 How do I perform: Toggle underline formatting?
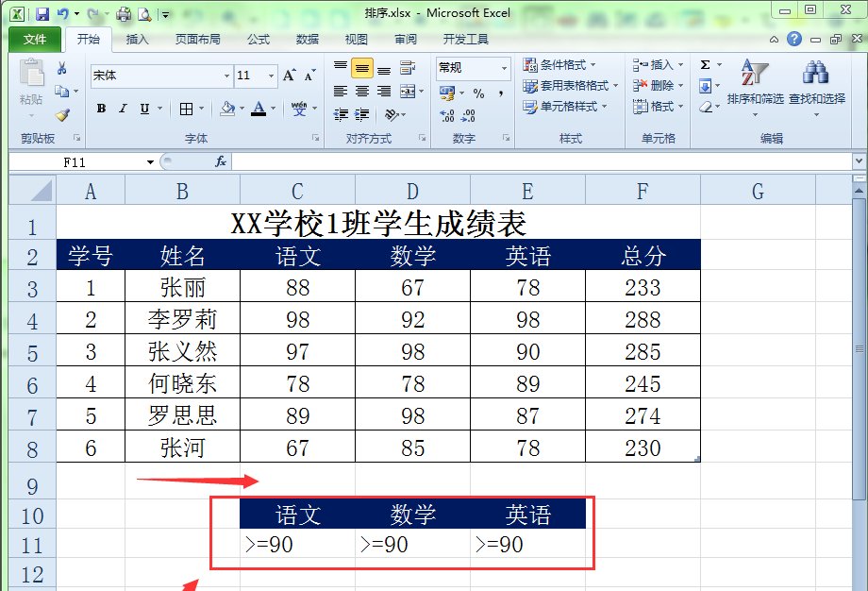click(x=144, y=109)
